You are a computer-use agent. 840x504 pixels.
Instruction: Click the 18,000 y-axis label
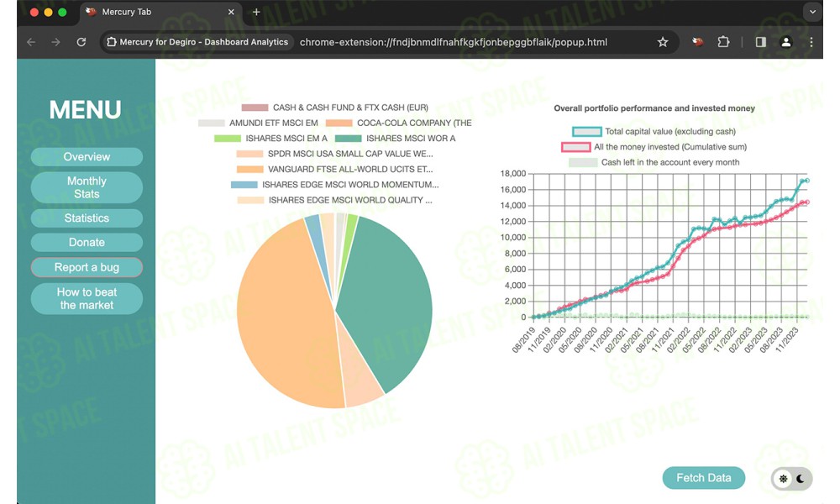point(512,174)
